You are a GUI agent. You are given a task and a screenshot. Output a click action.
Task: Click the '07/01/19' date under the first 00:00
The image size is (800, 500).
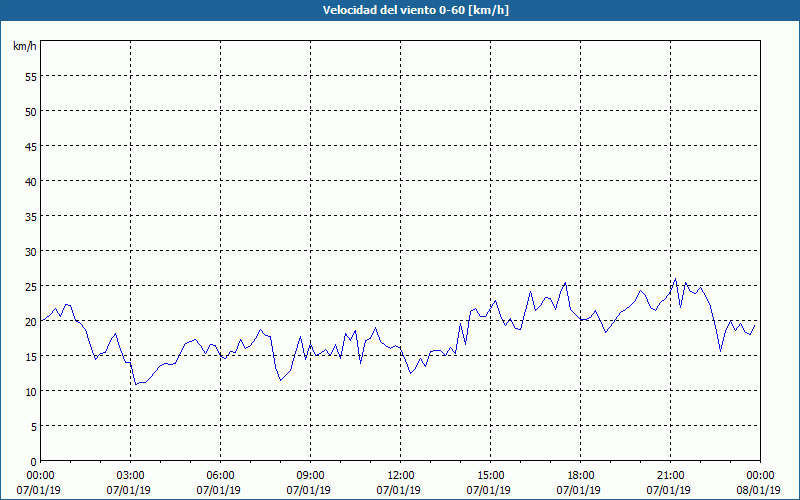tap(39, 490)
